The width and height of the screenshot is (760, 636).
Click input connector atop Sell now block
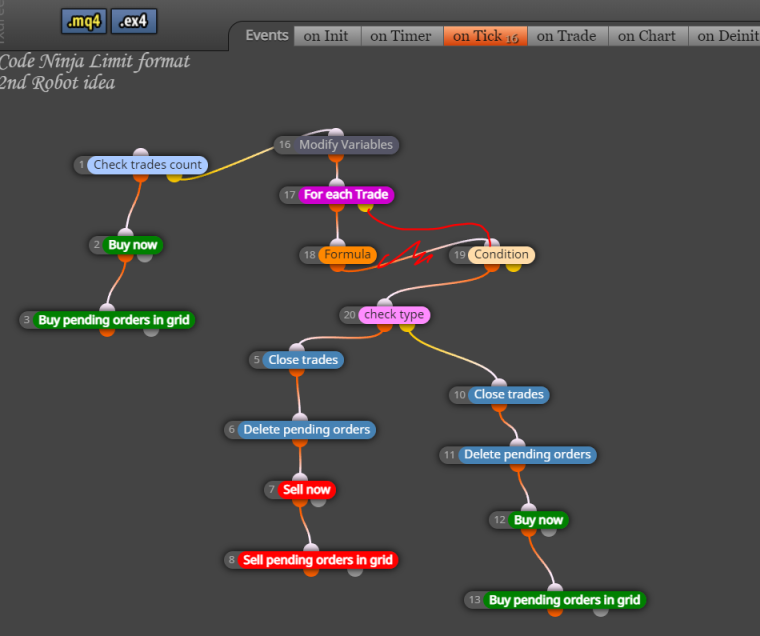click(300, 477)
